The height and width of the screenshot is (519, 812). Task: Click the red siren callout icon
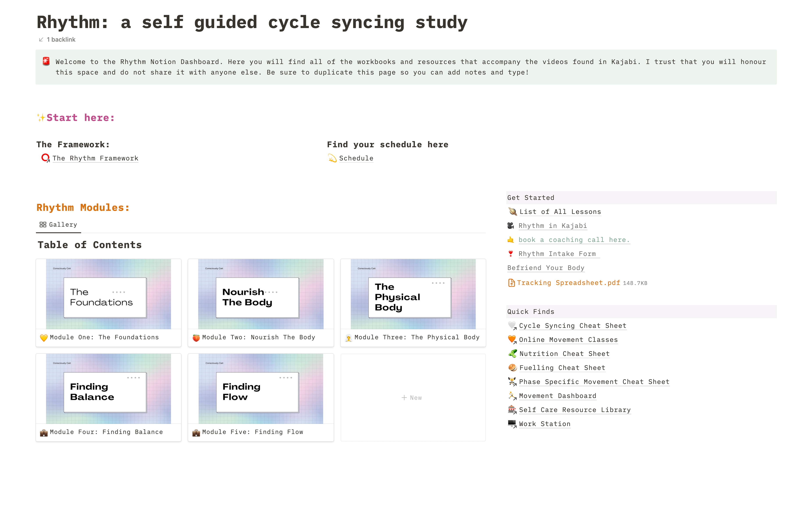(46, 61)
